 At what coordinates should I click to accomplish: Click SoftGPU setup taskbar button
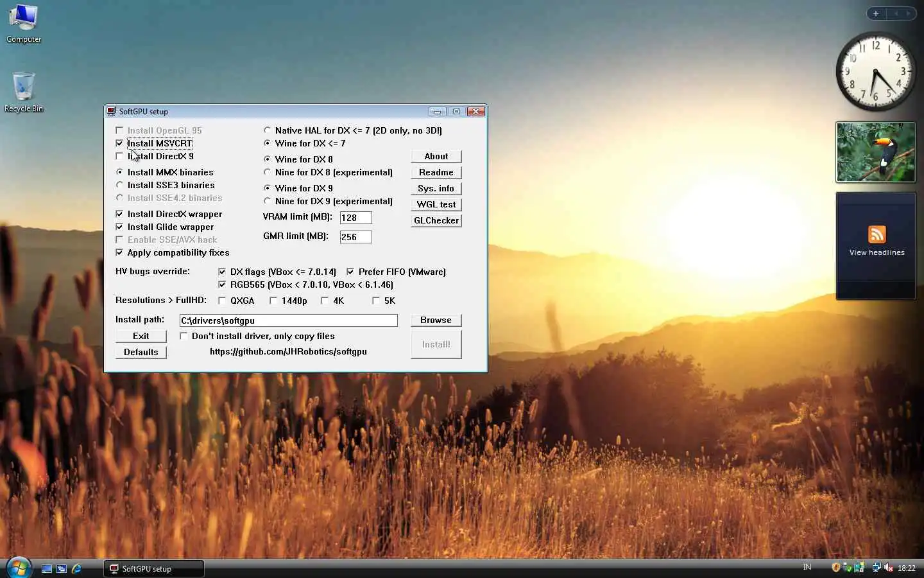point(154,568)
